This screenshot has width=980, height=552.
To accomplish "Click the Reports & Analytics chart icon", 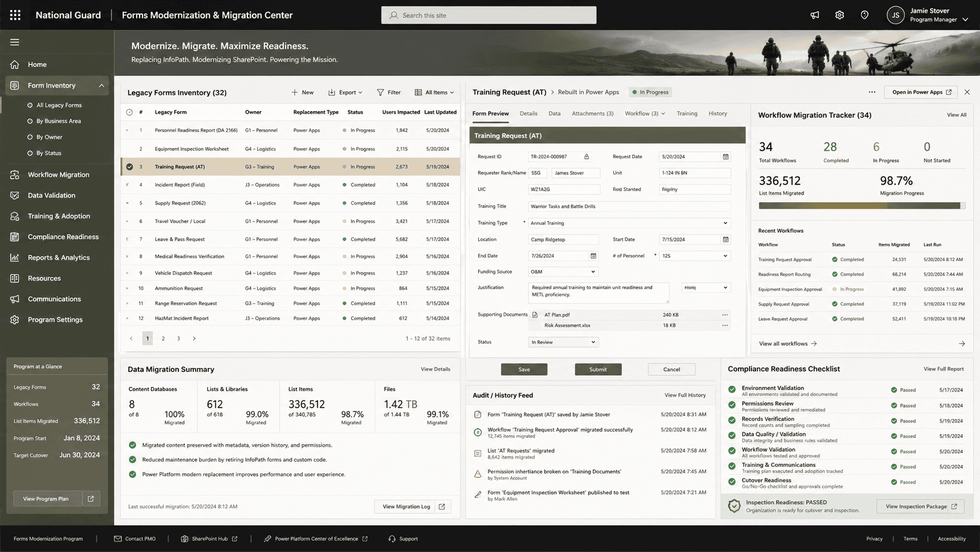I will (15, 258).
